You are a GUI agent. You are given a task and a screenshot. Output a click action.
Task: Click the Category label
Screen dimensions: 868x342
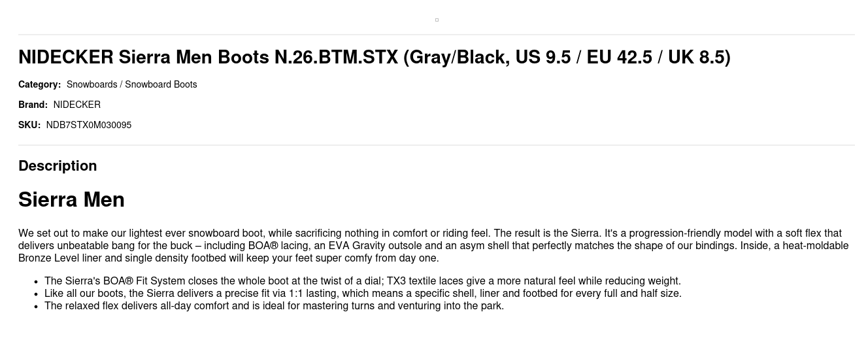click(39, 84)
